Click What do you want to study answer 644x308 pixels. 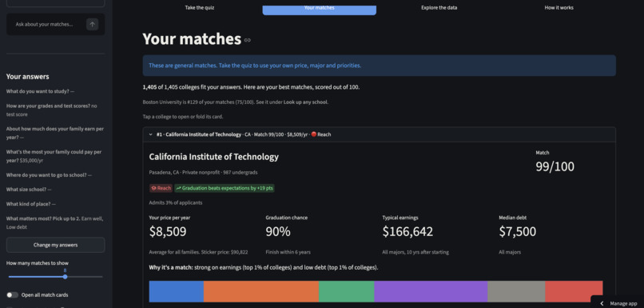click(40, 91)
